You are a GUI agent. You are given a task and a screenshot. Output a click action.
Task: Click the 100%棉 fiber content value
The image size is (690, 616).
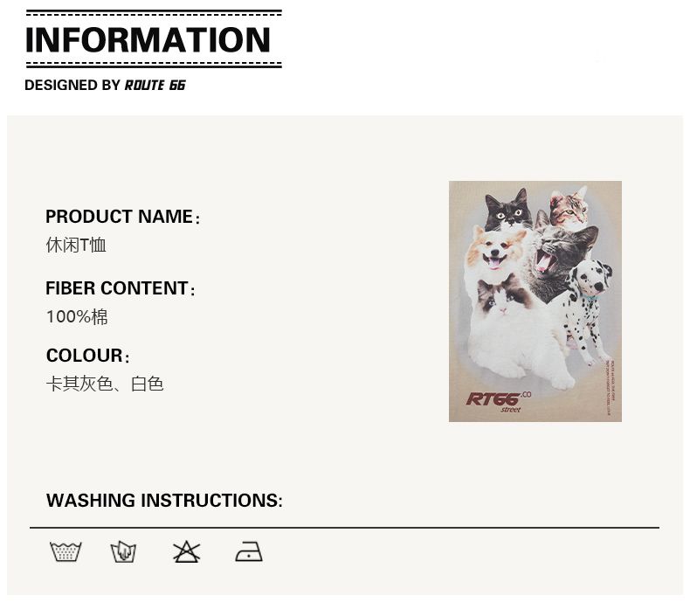click(x=77, y=316)
